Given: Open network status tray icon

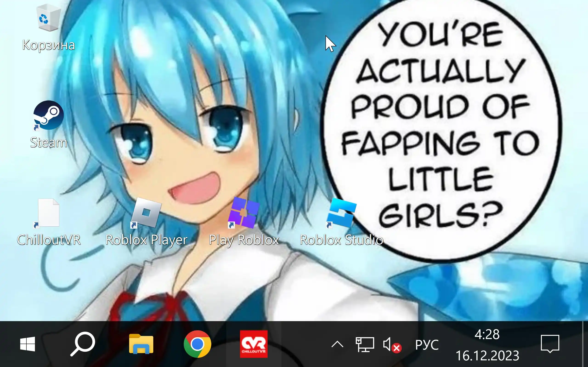Looking at the screenshot, I should pyautogui.click(x=365, y=344).
